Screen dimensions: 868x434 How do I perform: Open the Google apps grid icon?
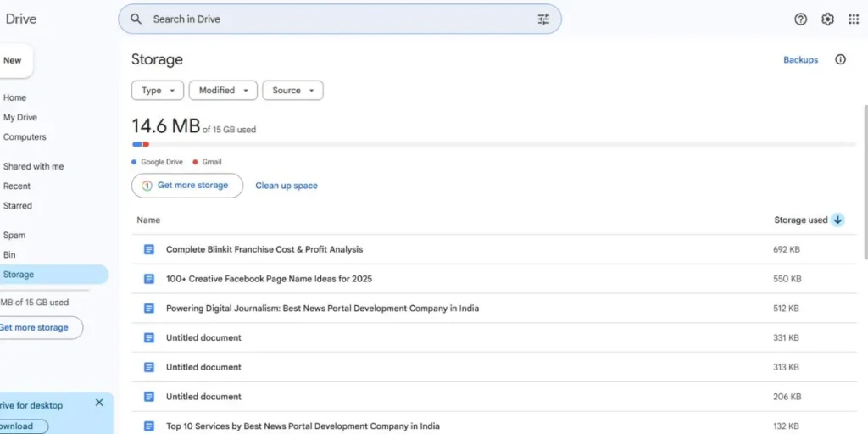click(x=854, y=19)
